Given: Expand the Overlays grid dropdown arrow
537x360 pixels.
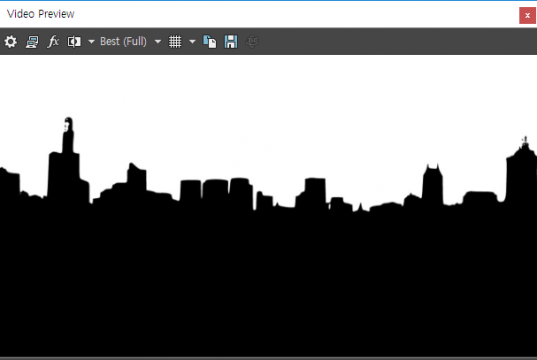Looking at the screenshot, I should click(192, 42).
